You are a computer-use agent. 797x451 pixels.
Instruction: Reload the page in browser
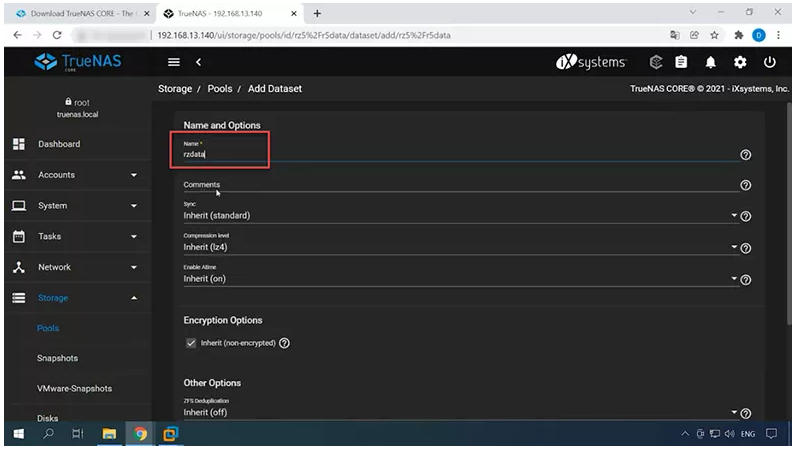pyautogui.click(x=57, y=35)
